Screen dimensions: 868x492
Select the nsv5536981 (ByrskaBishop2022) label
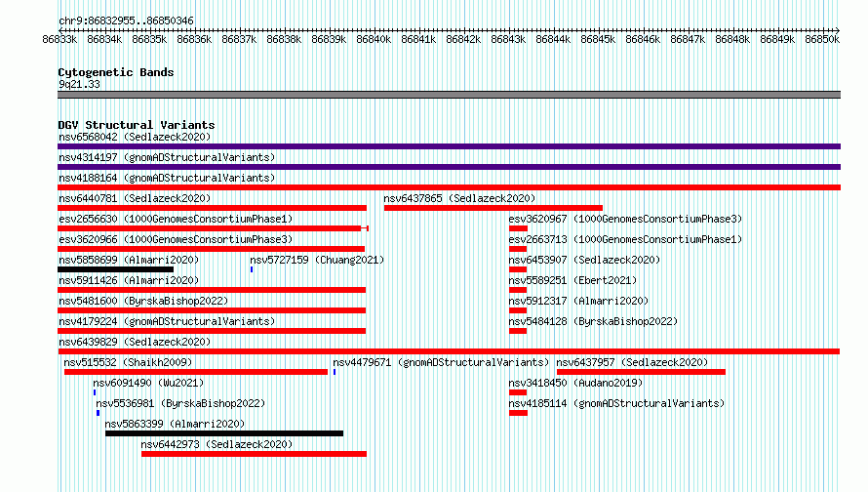pyautogui.click(x=180, y=403)
